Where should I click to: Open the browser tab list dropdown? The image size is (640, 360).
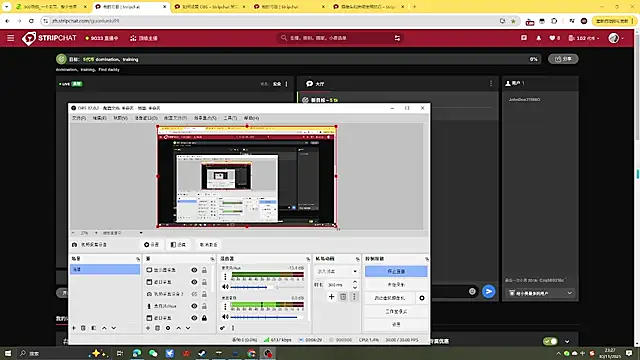tap(6, 7)
